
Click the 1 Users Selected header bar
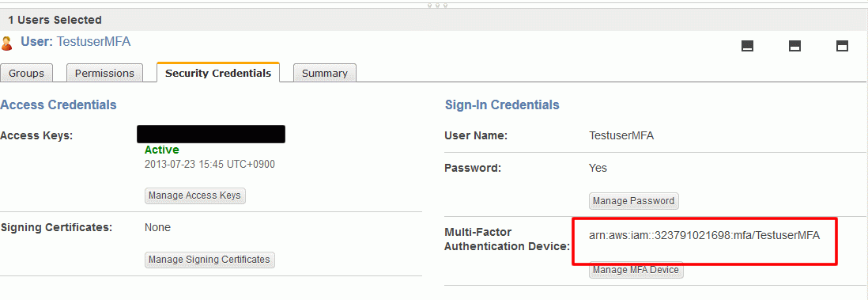point(434,20)
